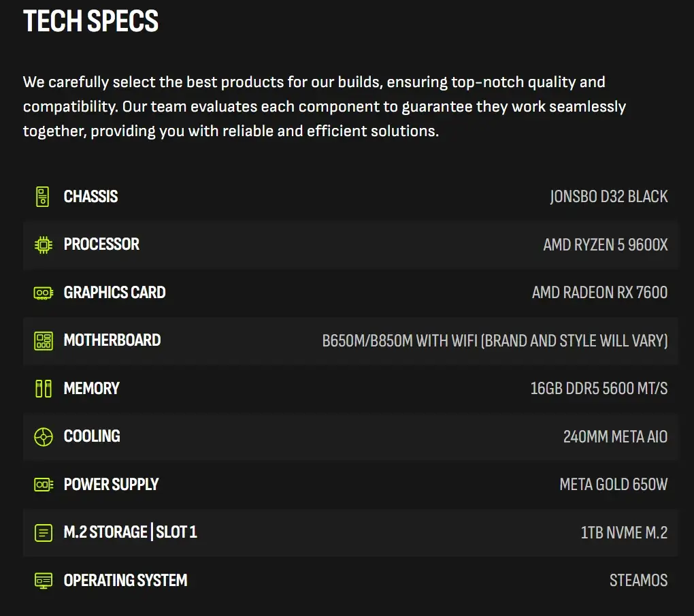Click the AMD Radeon RX 7600 text
This screenshot has height=616, width=694.
[599, 293]
